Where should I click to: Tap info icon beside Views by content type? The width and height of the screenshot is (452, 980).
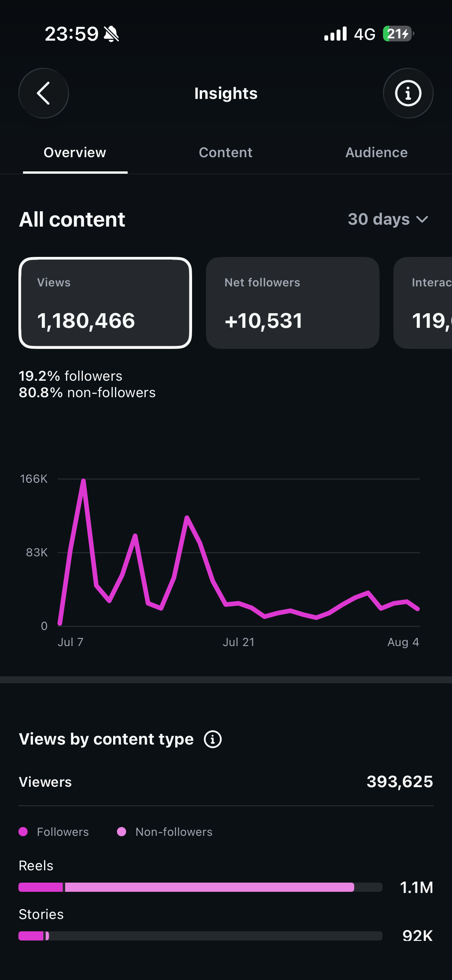click(213, 739)
